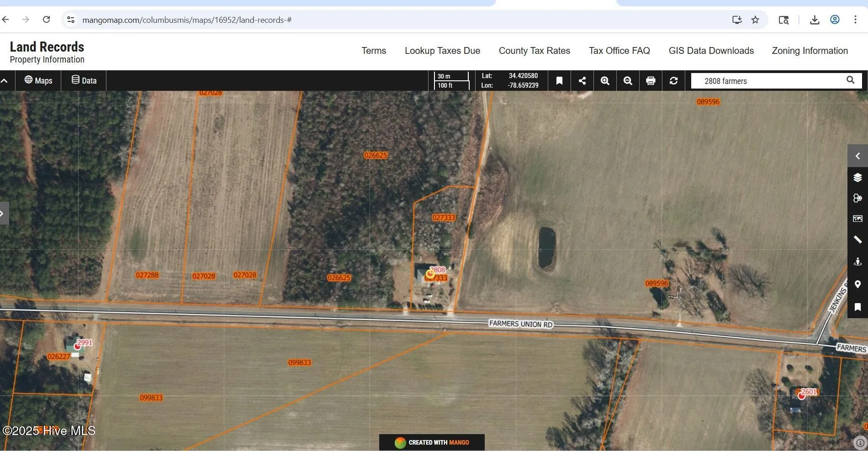Select the measurement ruler tool
Screen dimensions: 868x451
(x=857, y=239)
